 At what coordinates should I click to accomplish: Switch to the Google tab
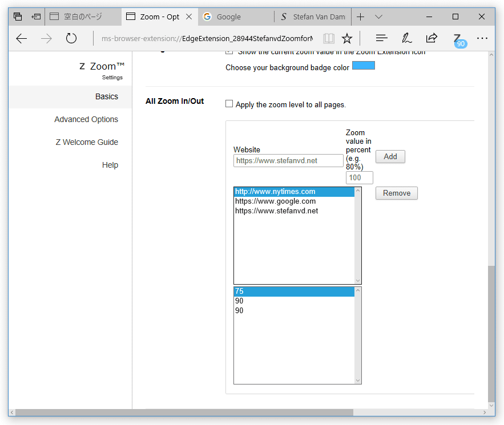pos(236,17)
